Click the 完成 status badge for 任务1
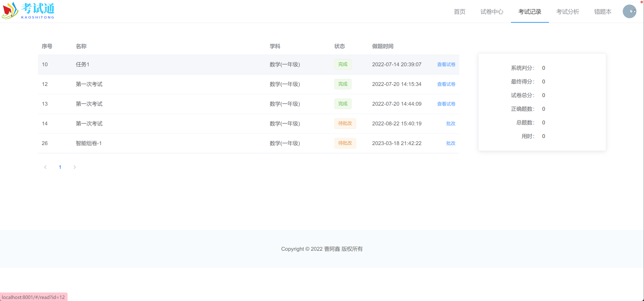This screenshot has width=644, height=301. 343,64
